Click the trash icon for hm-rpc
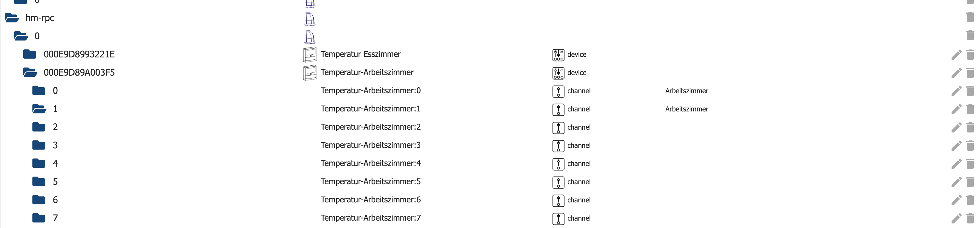 (970, 17)
